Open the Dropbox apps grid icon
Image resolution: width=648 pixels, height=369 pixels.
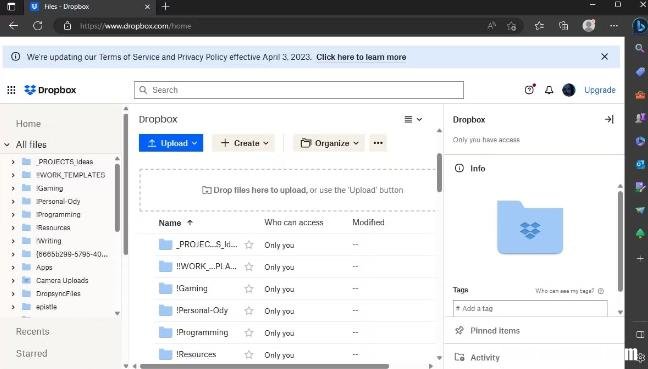11,90
